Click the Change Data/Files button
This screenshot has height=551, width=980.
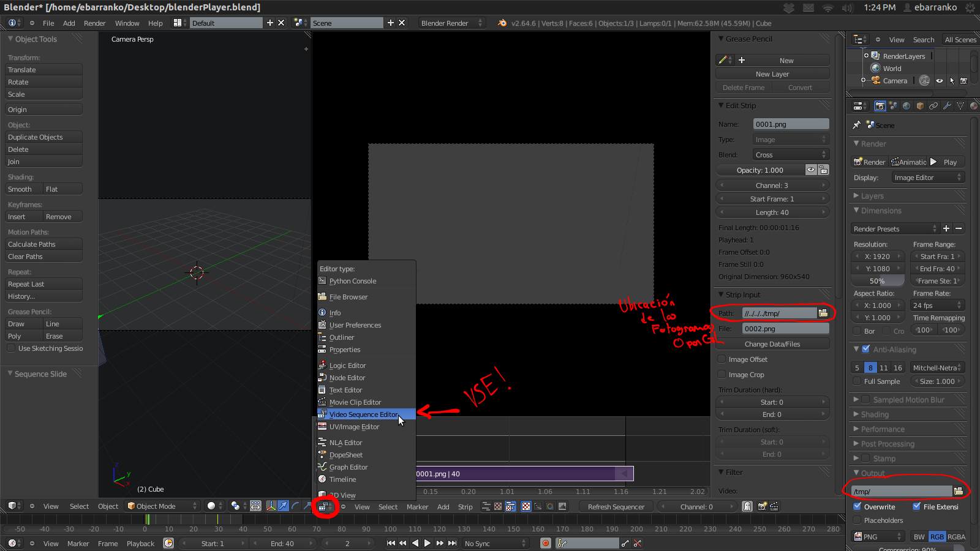tap(772, 344)
